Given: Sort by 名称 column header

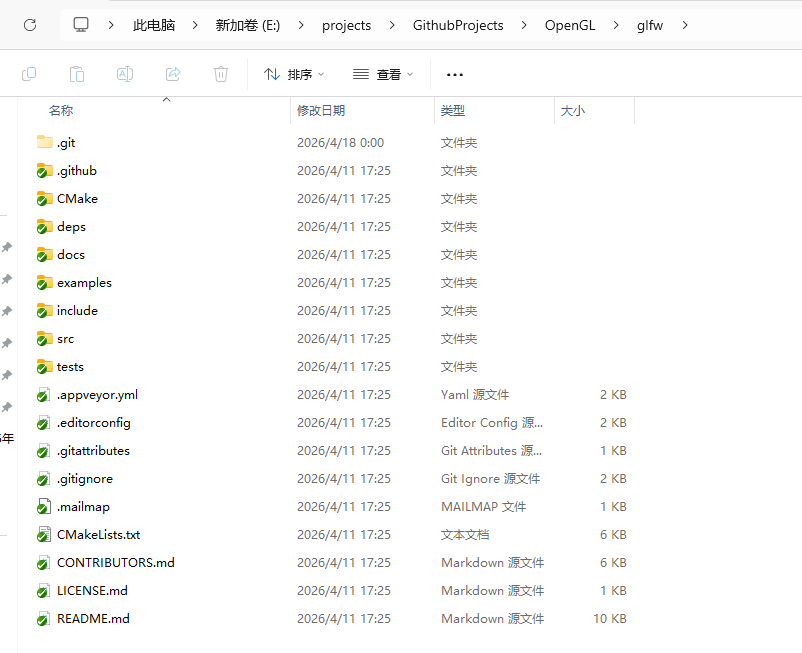Looking at the screenshot, I should tap(61, 110).
